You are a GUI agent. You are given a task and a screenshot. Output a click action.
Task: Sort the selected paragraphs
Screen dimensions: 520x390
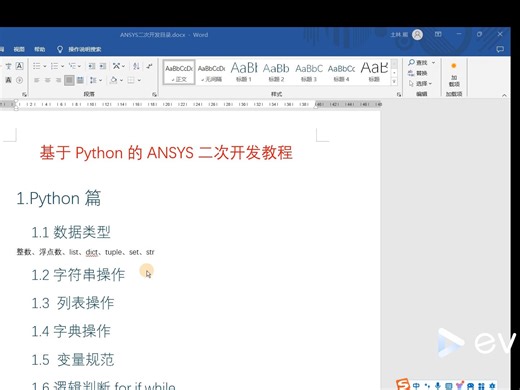point(136,66)
